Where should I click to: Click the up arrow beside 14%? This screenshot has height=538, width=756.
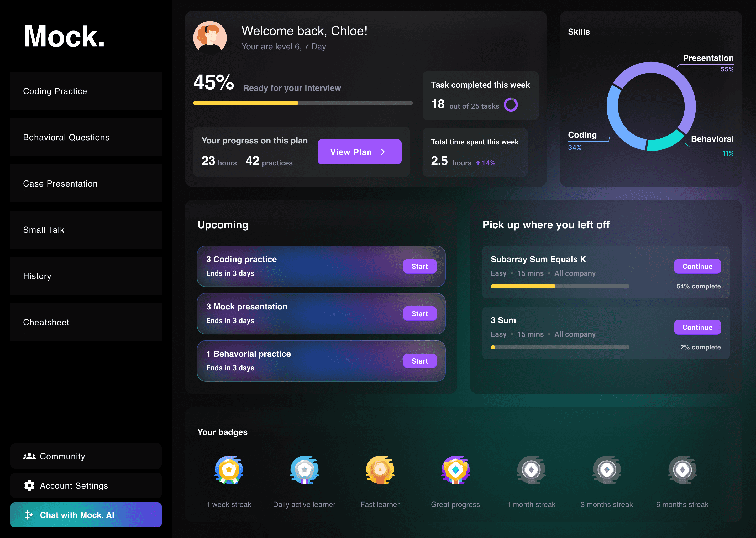pos(478,163)
